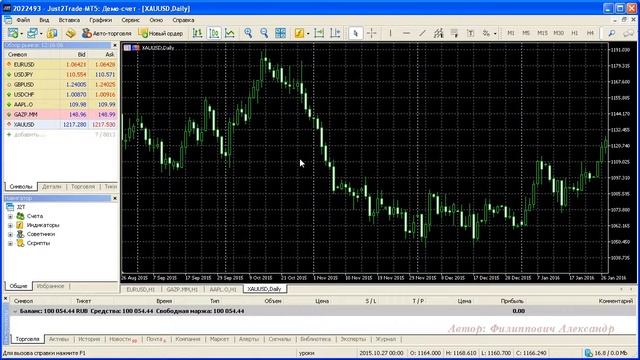
Task: Open the Графики menu
Action: pyautogui.click(x=100, y=20)
